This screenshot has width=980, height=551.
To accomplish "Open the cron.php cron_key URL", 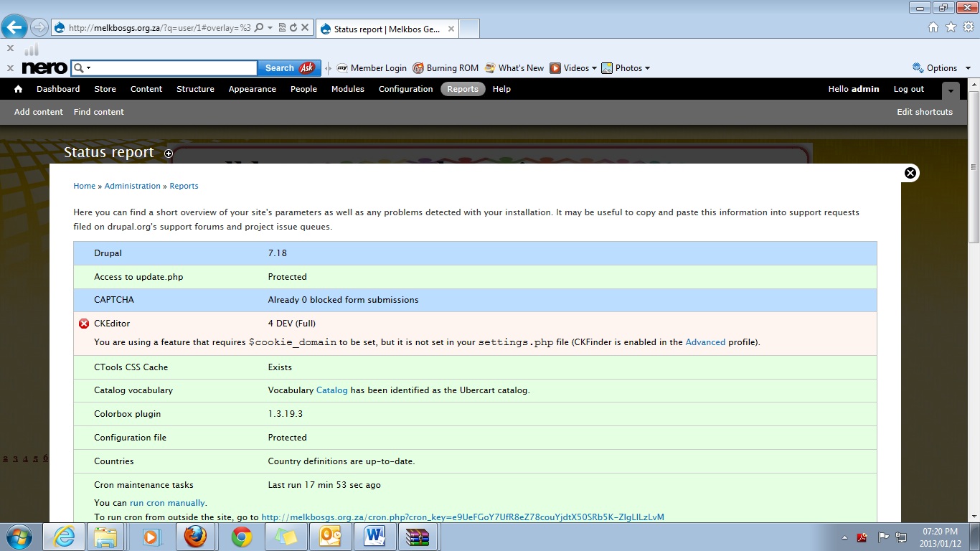I will click(x=463, y=517).
